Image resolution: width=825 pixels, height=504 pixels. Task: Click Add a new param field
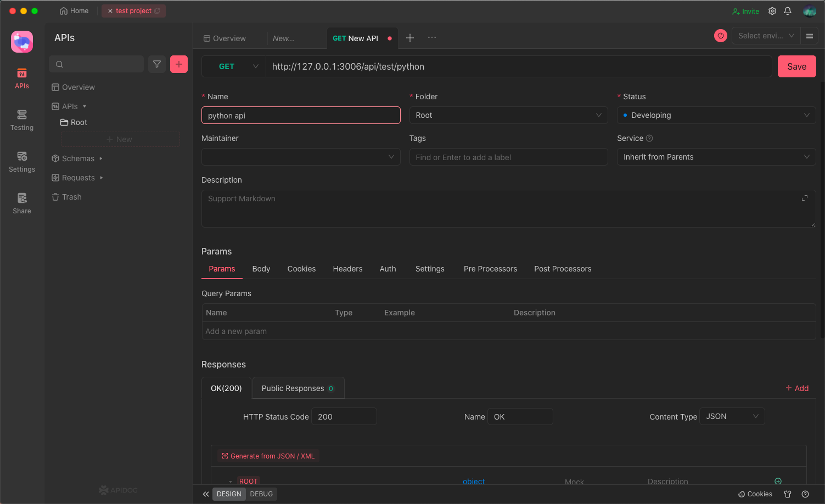[508, 331]
